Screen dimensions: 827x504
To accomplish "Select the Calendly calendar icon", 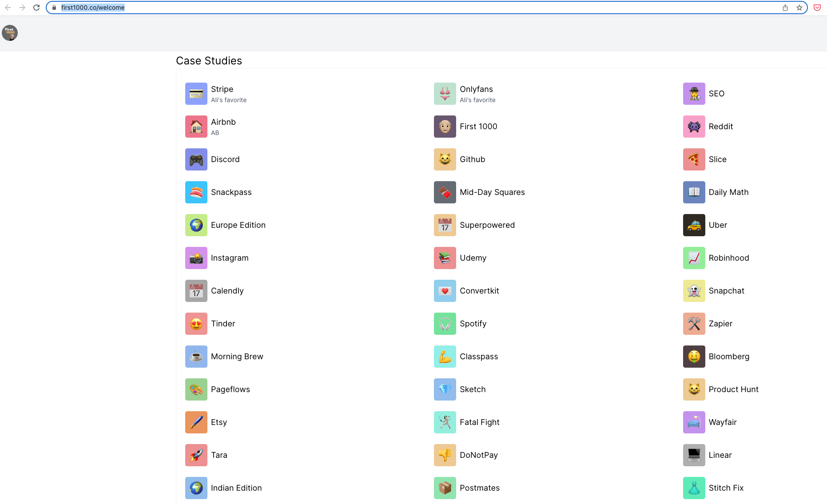I will [196, 291].
